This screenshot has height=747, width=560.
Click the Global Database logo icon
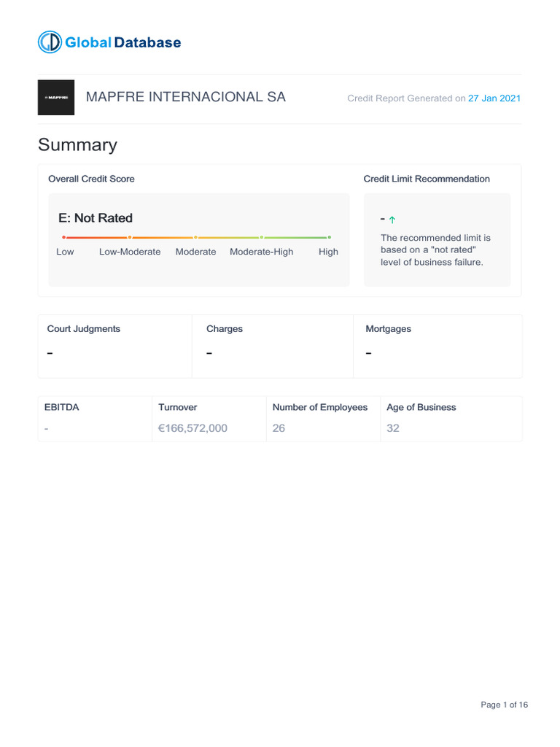click(x=50, y=42)
